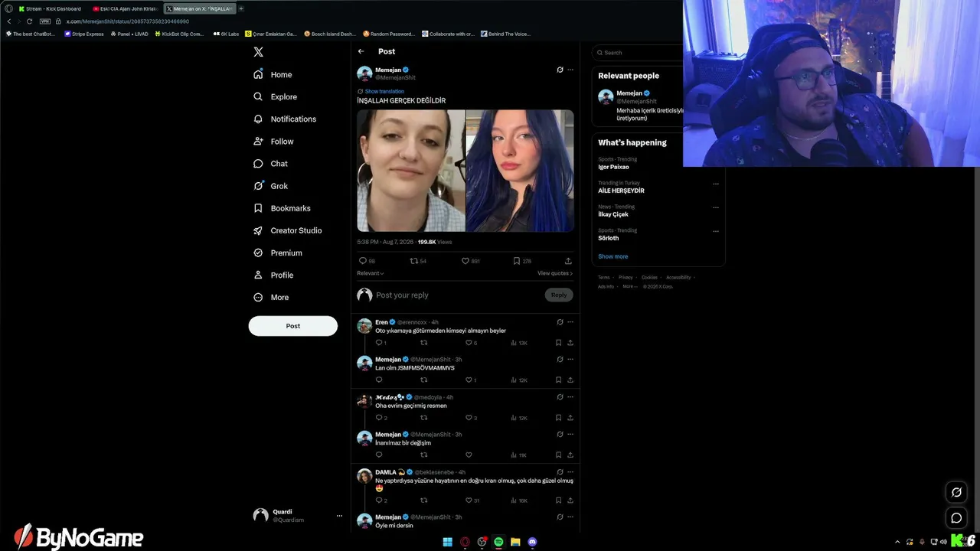This screenshot has width=980, height=551.
Task: Open the floating chat messages button
Action: tap(956, 518)
